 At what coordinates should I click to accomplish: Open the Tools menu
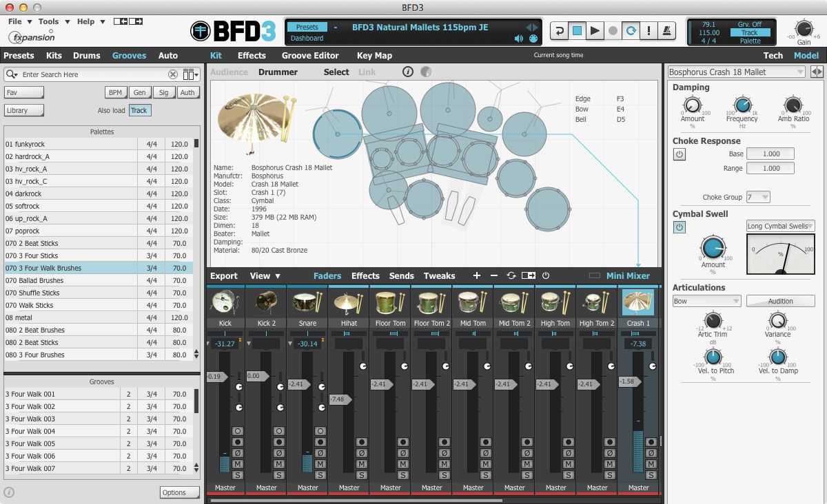coord(48,21)
